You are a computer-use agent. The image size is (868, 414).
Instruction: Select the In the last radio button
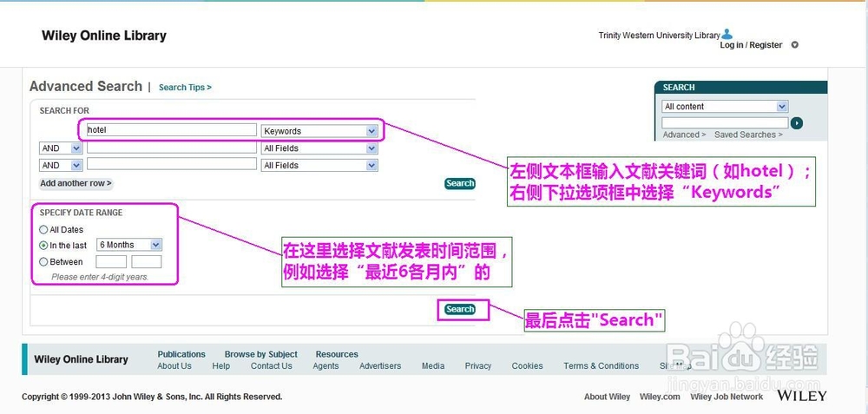[43, 246]
